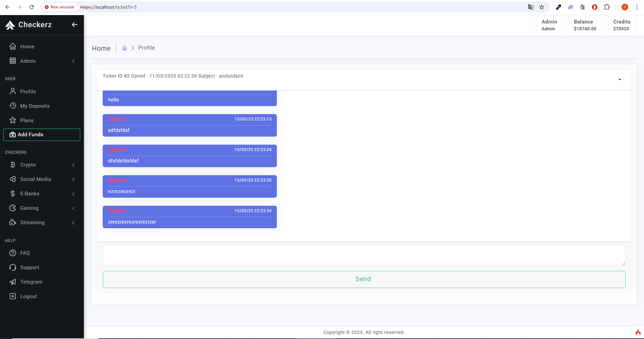Open the browser profile avatar
Viewport: 644px width, 339px height.
(x=625, y=7)
